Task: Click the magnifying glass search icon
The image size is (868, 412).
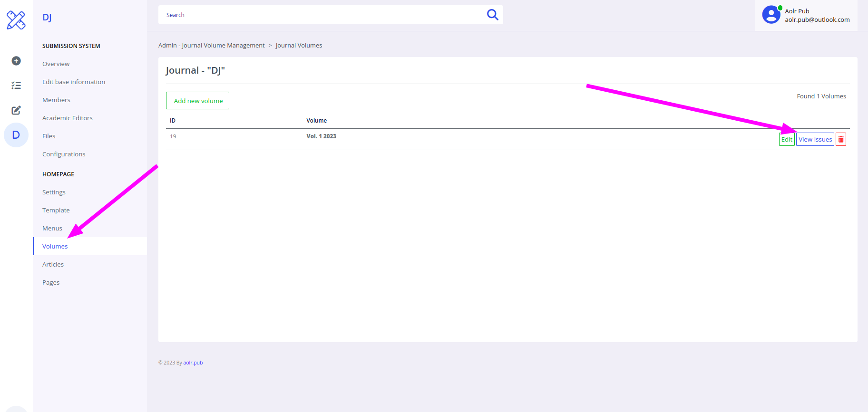Action: [492, 15]
